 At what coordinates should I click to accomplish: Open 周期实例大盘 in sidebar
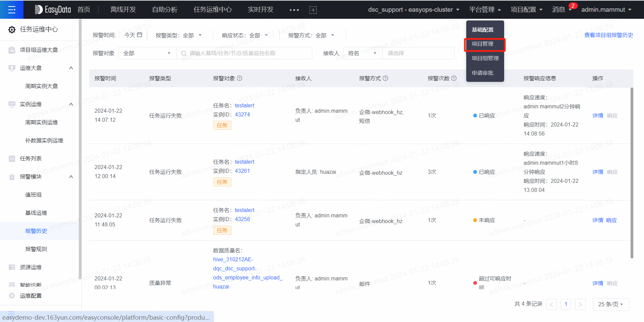pos(42,86)
